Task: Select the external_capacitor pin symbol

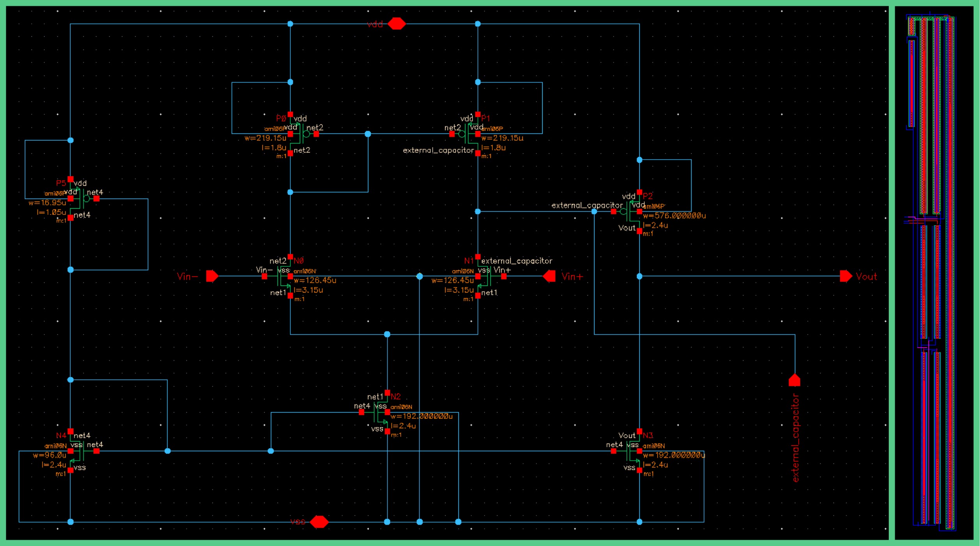Action: click(794, 380)
